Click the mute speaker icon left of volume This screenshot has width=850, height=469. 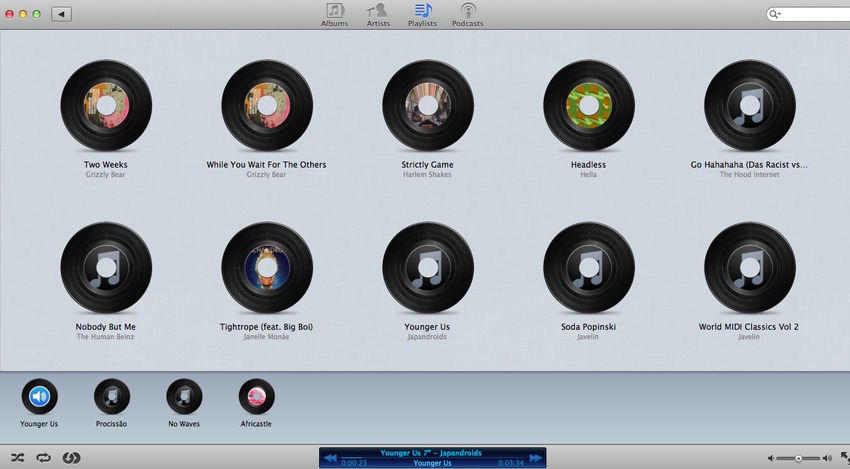(772, 458)
